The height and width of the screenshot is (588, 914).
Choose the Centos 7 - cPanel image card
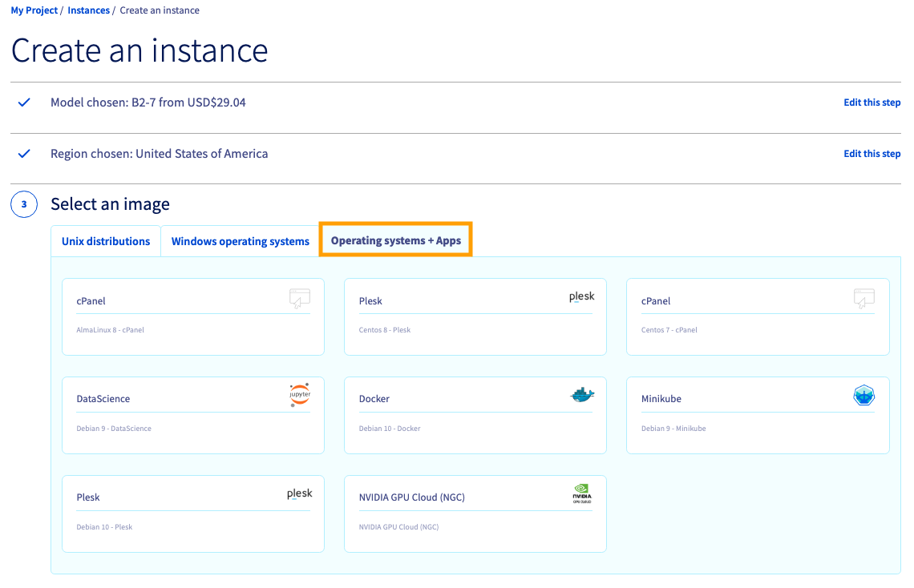coord(758,316)
